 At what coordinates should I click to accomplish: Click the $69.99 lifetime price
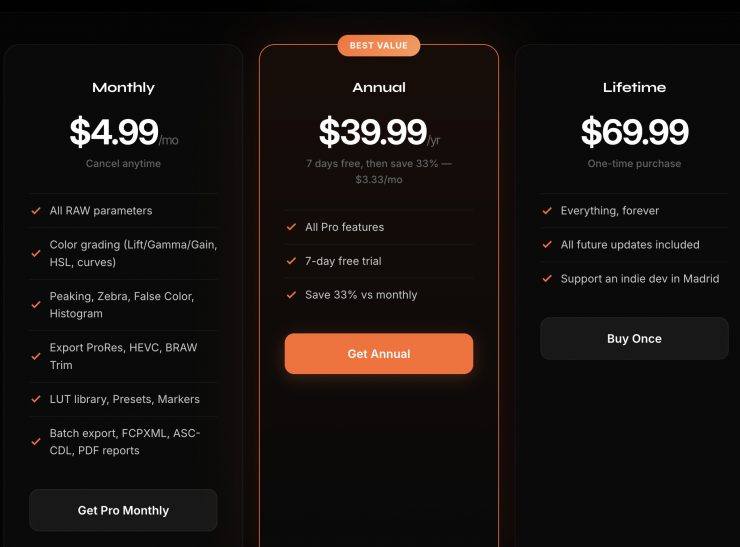(634, 132)
